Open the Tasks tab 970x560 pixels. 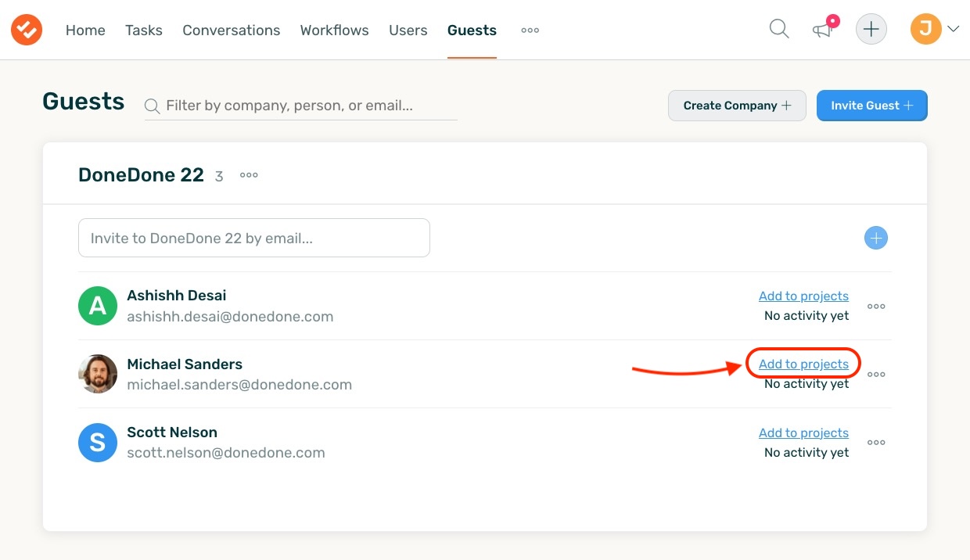coord(144,31)
